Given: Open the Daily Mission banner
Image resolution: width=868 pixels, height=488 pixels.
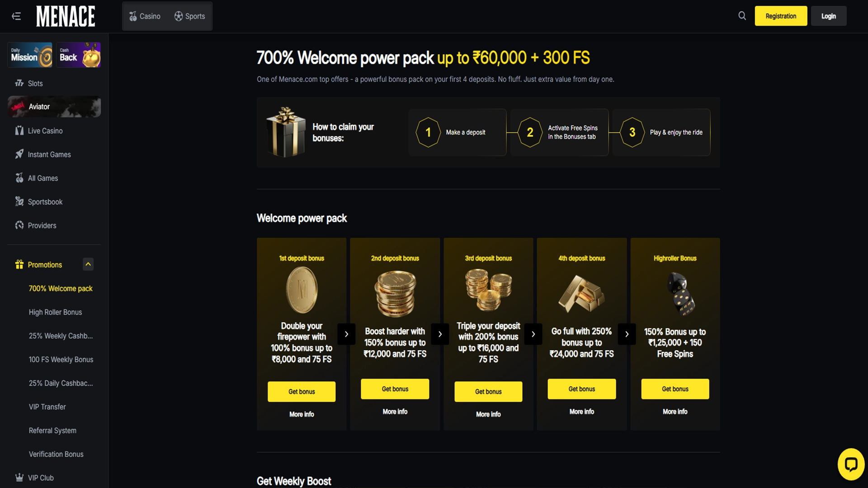Looking at the screenshot, I should 29,55.
